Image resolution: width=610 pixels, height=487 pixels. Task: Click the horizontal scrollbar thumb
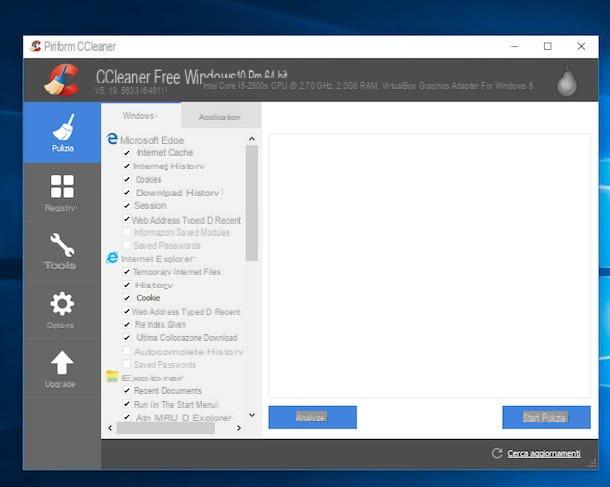166,428
